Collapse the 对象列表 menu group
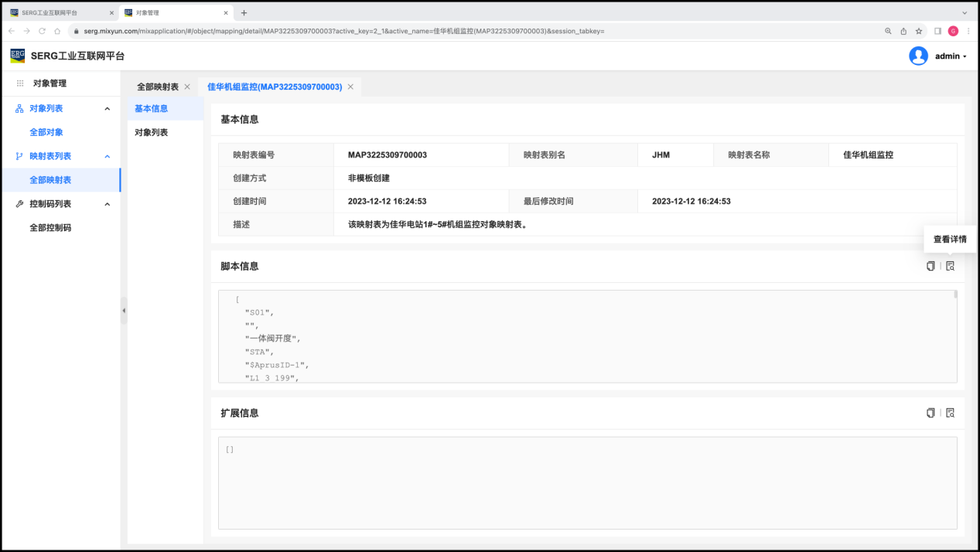980x552 pixels. (x=107, y=109)
